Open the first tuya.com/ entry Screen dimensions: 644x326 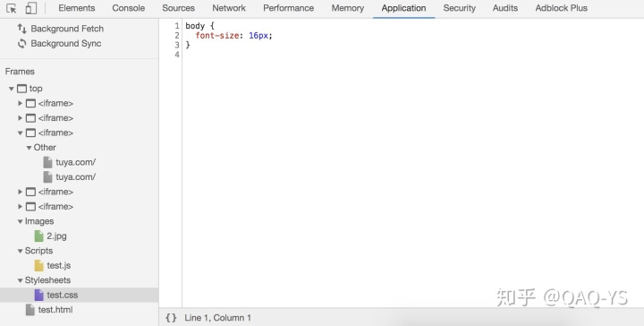[x=75, y=162]
